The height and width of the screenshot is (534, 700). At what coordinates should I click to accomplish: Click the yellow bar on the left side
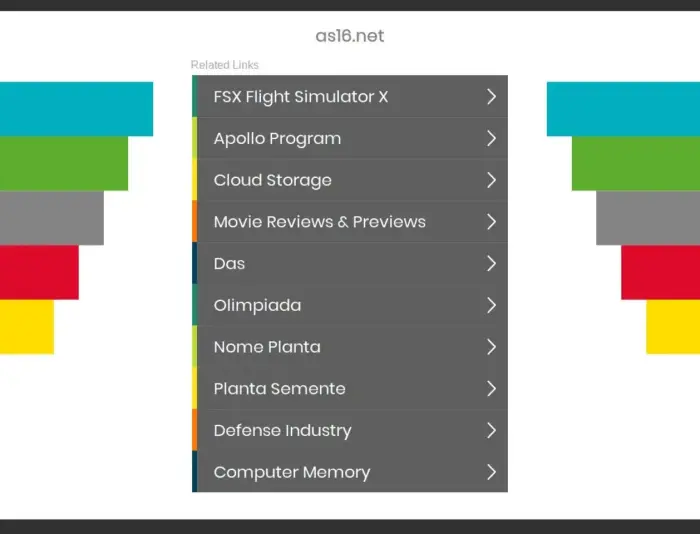pos(27,326)
